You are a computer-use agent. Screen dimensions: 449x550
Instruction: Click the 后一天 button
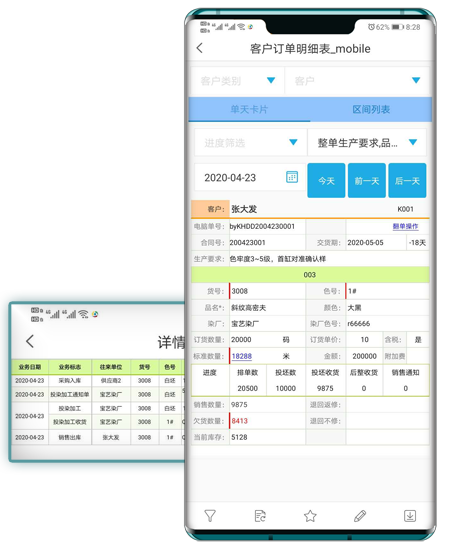407,181
